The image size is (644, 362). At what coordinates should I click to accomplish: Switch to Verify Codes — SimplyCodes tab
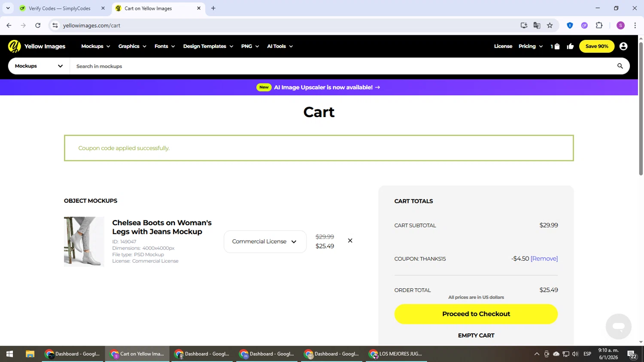point(60,8)
